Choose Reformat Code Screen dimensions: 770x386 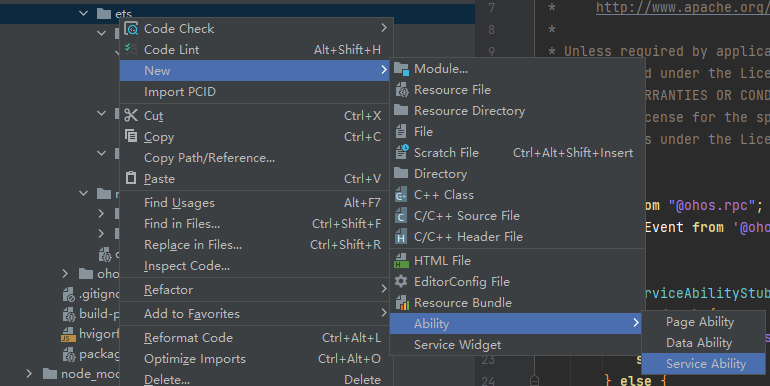(x=255, y=338)
